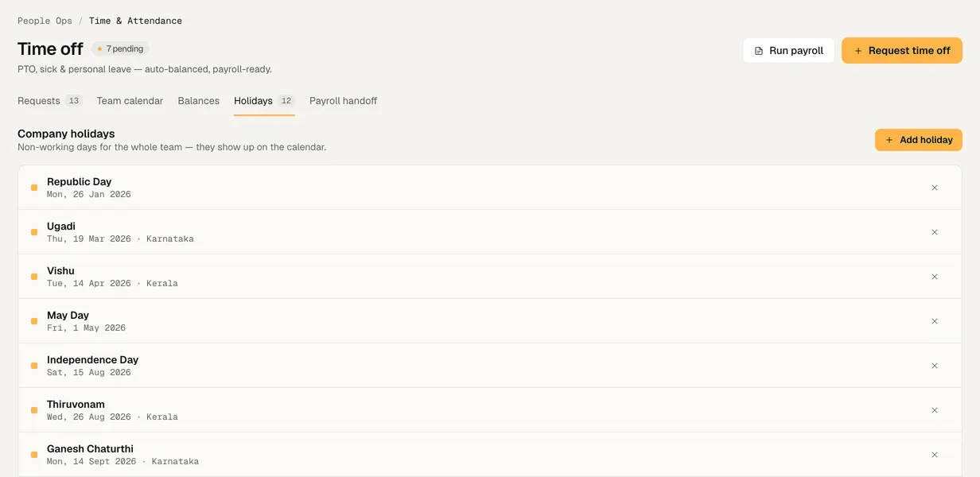Click the 7 pending status badge
This screenshot has width=980, height=477.
click(120, 48)
